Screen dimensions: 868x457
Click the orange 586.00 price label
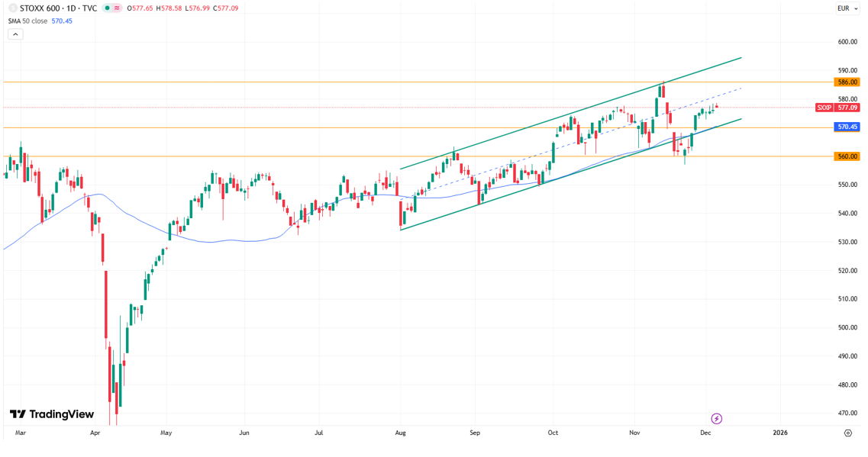point(847,82)
